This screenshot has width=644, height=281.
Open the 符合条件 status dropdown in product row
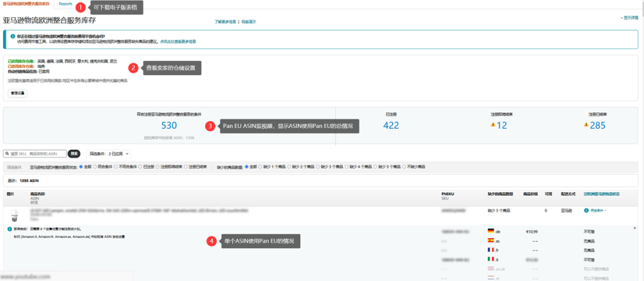tap(599, 211)
